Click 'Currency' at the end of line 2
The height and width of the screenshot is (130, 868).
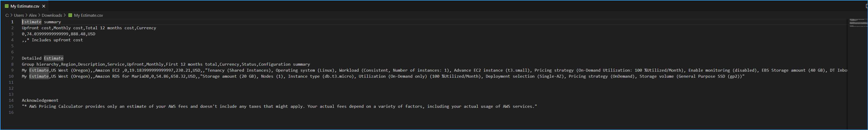(146, 28)
